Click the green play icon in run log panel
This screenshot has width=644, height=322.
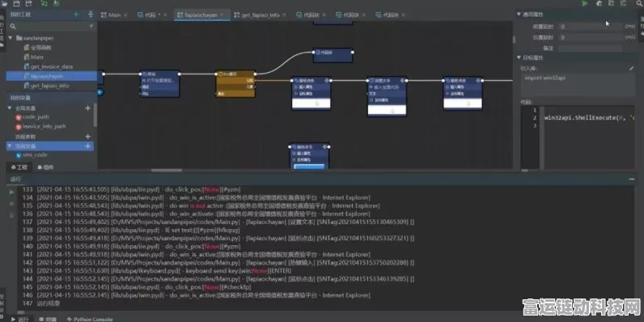[x=12, y=192]
